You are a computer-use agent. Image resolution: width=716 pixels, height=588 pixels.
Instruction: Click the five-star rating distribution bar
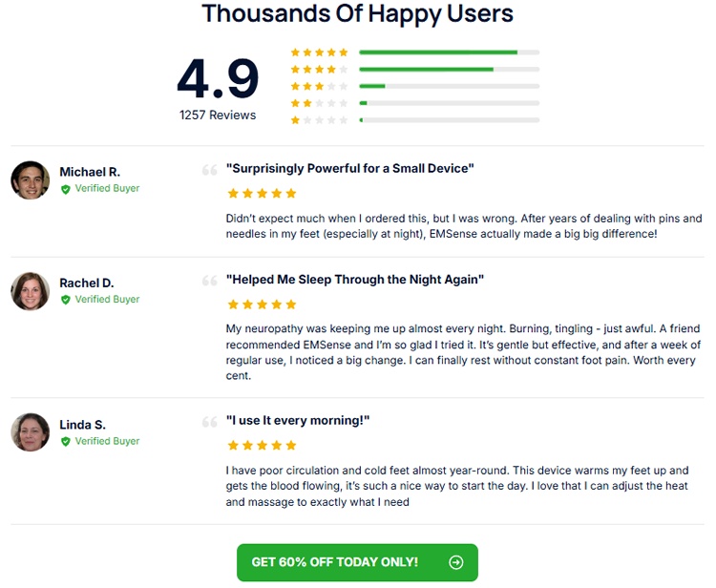[x=449, y=52]
